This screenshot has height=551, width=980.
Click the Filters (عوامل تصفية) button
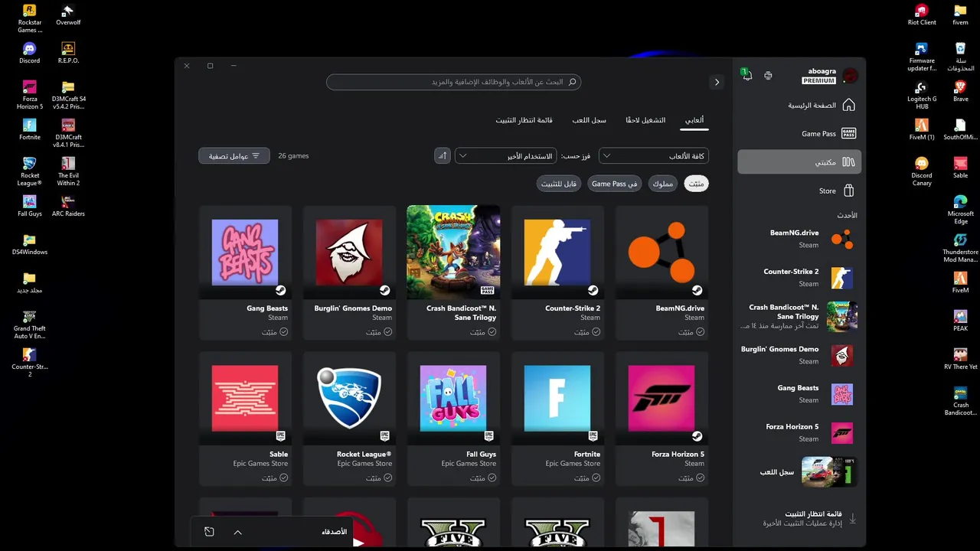[x=234, y=155]
